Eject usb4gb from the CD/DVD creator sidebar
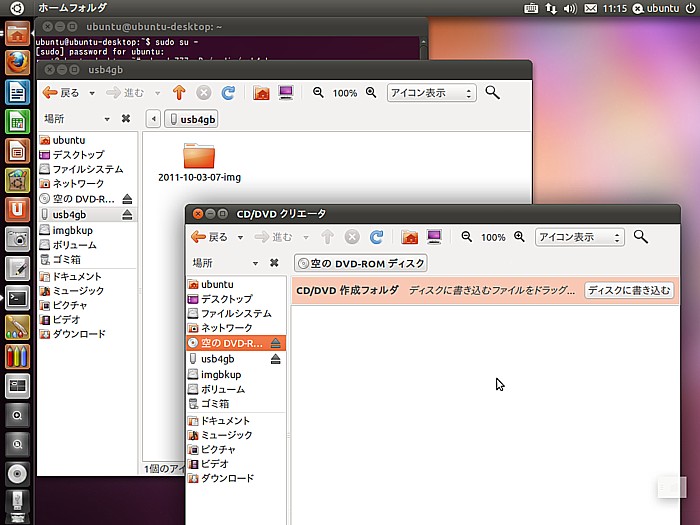Viewport: 700px width, 525px height. coord(275,359)
